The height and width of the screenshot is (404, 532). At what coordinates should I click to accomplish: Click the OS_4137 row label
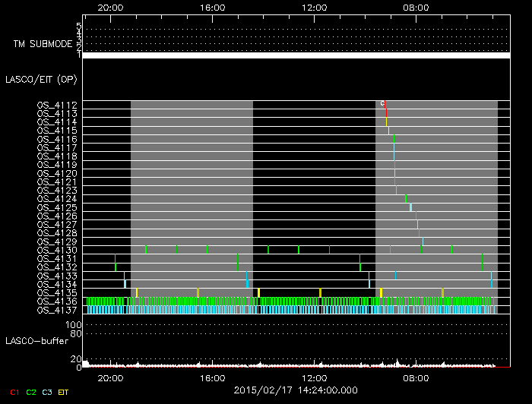pos(57,310)
